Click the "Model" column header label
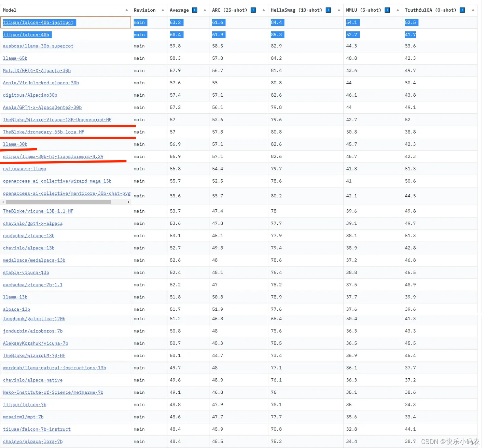This screenshot has height=448, width=485. [x=10, y=10]
